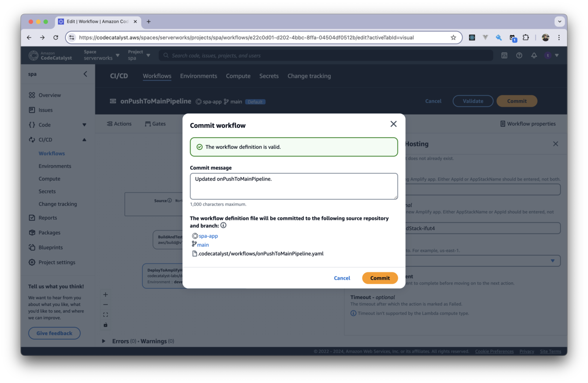Open Reports in sidebar
588x383 pixels.
[48, 217]
